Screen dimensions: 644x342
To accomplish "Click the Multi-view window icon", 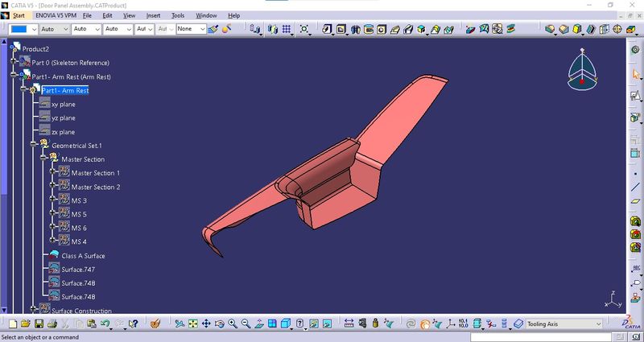I will (x=272, y=324).
